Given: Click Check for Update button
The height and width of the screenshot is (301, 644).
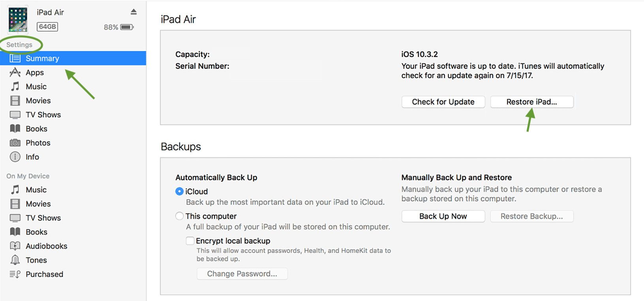Looking at the screenshot, I should pyautogui.click(x=443, y=102).
